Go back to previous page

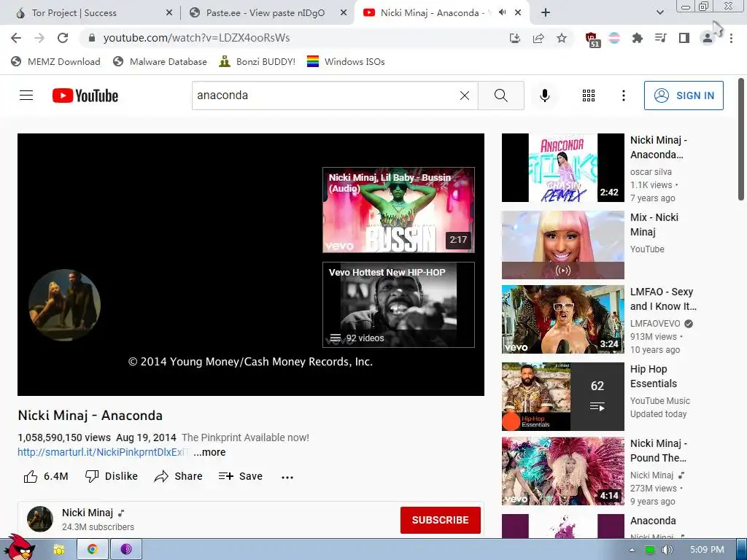pos(16,38)
